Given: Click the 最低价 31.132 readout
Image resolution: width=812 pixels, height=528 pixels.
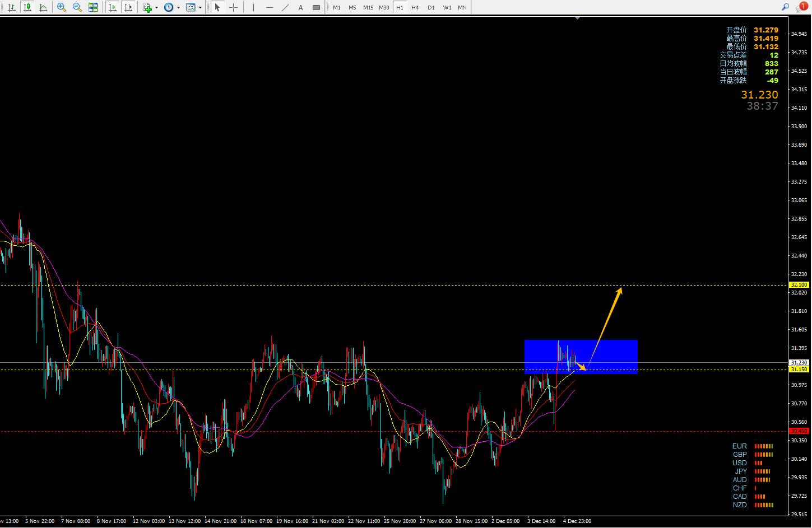Looking at the screenshot, I should (752, 46).
